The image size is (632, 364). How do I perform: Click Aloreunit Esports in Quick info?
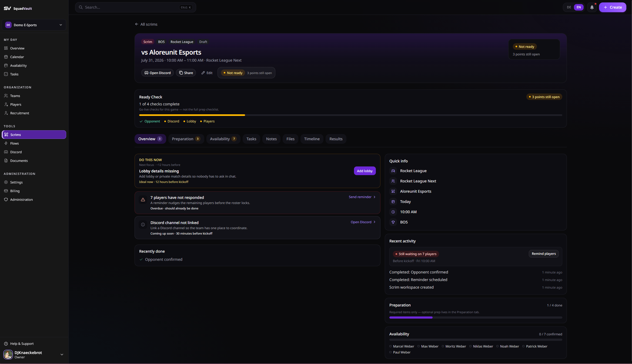tap(416, 191)
